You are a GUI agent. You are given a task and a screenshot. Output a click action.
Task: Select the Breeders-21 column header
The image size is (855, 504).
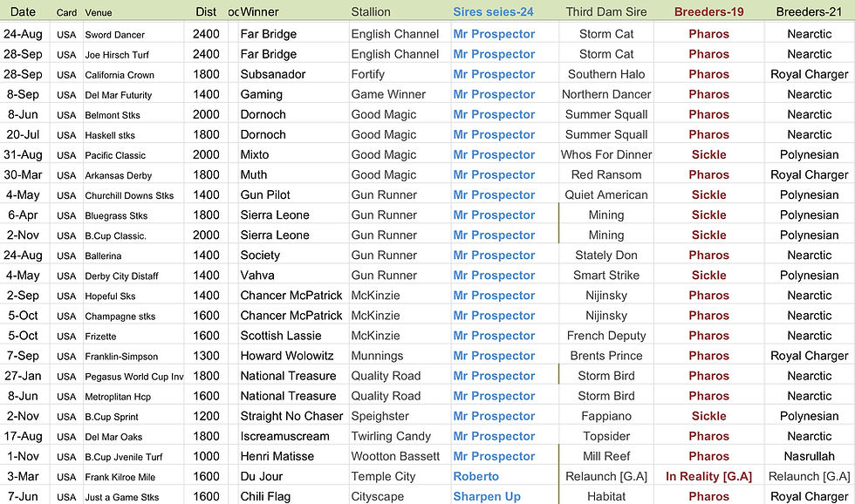(810, 11)
